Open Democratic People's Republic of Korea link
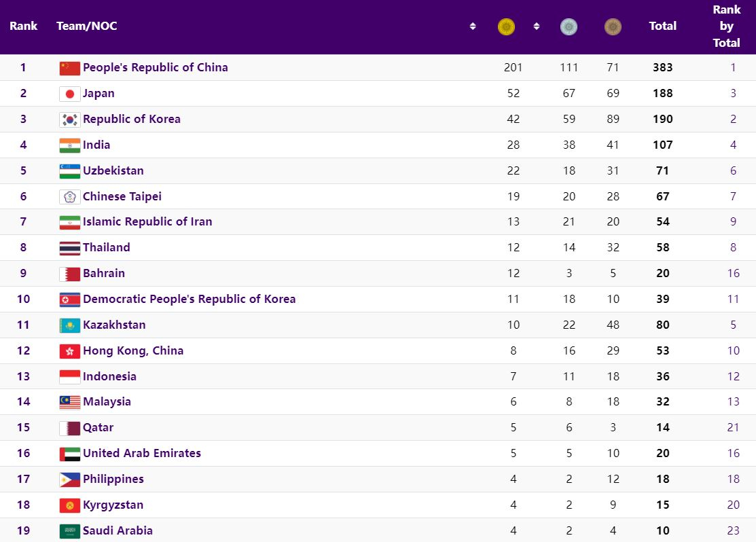 coord(189,299)
